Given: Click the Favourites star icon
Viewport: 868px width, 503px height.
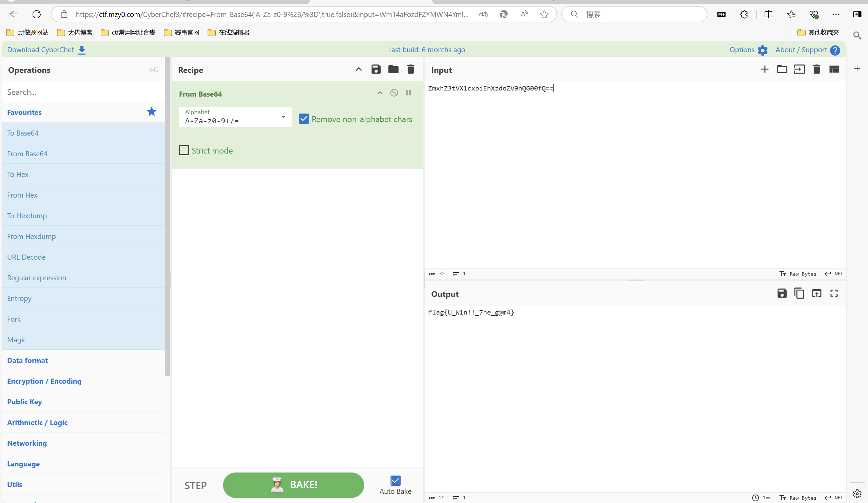Looking at the screenshot, I should click(152, 112).
